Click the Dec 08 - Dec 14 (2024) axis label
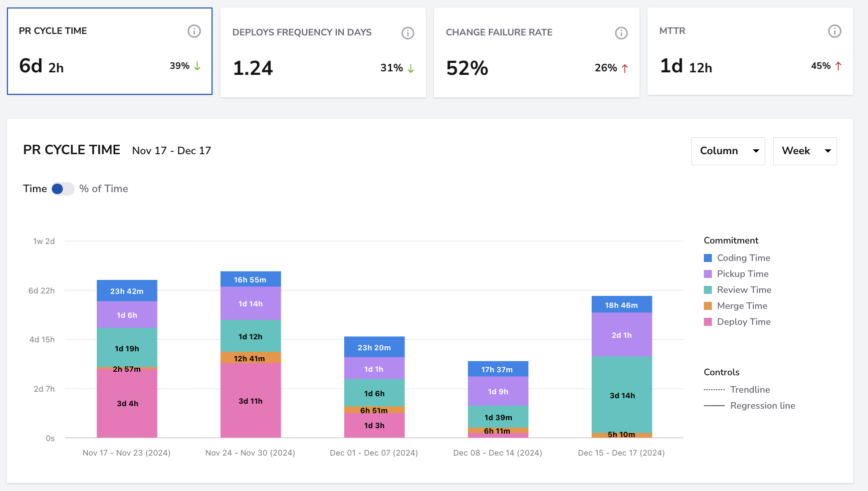Image resolution: width=868 pixels, height=491 pixels. tap(498, 453)
